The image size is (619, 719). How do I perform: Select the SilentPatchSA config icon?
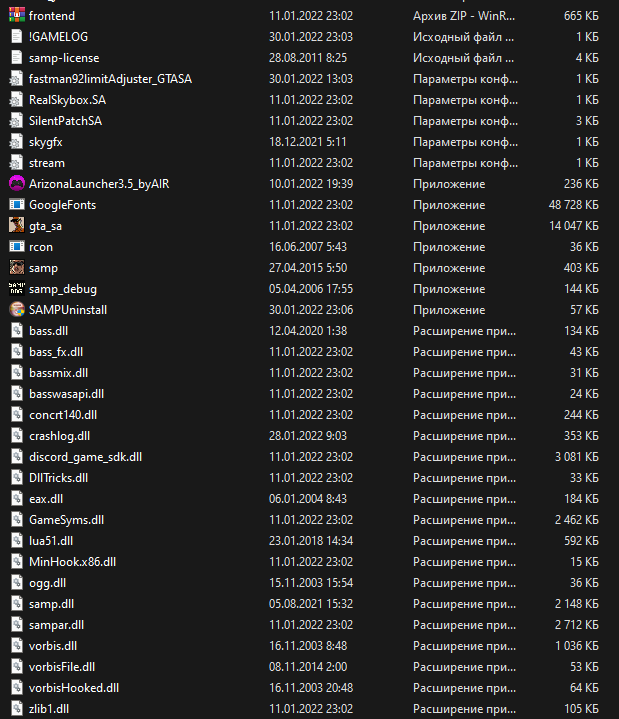[17, 121]
